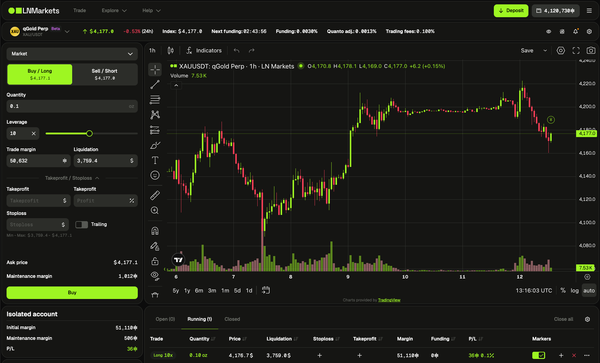
Task: Toggle percent scale on chart
Action: tap(563, 291)
